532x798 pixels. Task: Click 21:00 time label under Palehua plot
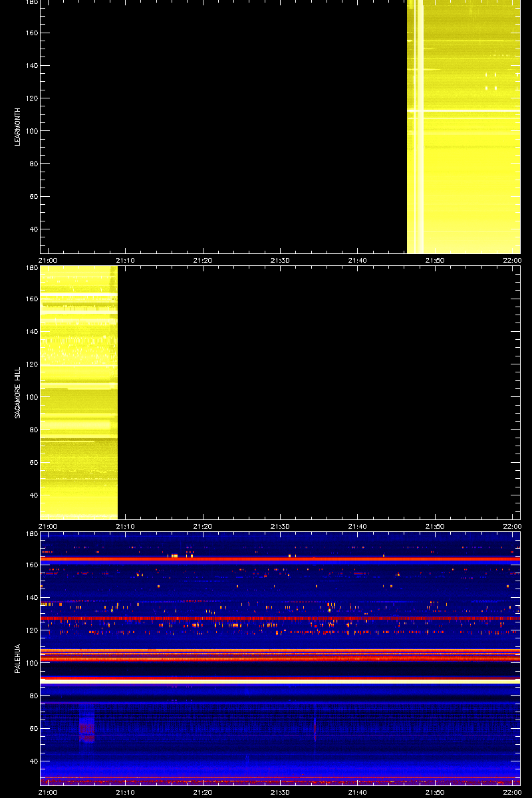click(x=49, y=792)
